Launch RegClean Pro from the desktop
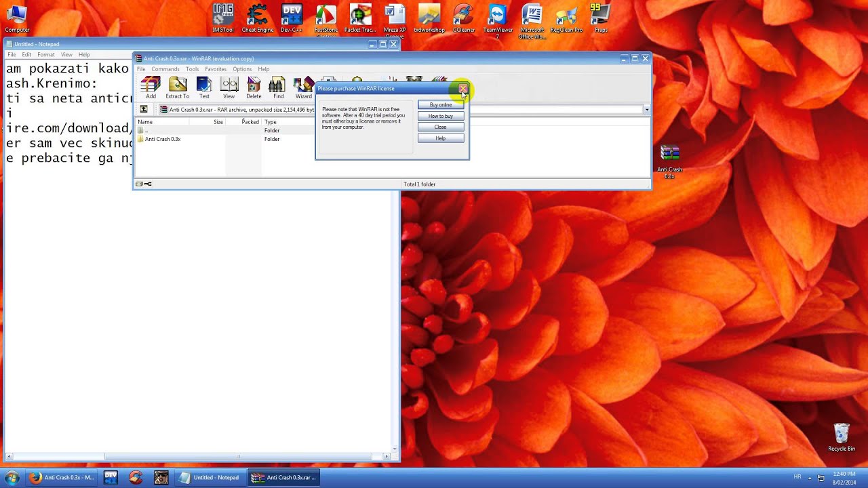The image size is (868, 488). click(566, 18)
